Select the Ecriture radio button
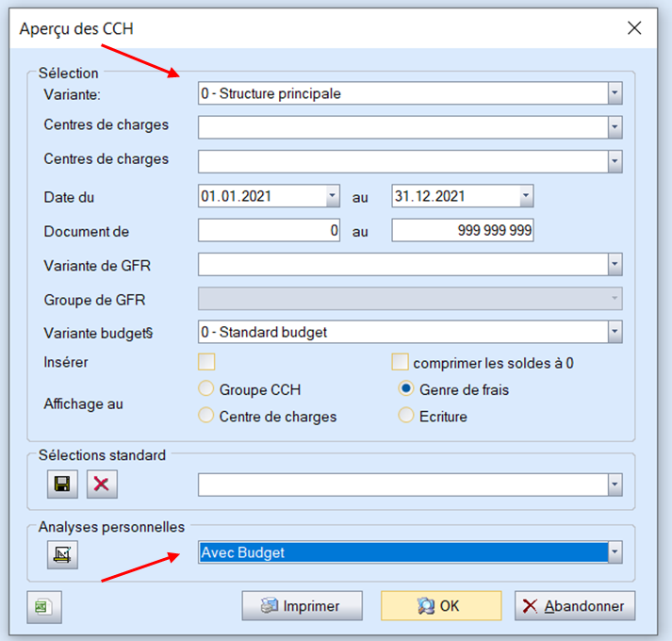The image size is (672, 641). point(406,416)
